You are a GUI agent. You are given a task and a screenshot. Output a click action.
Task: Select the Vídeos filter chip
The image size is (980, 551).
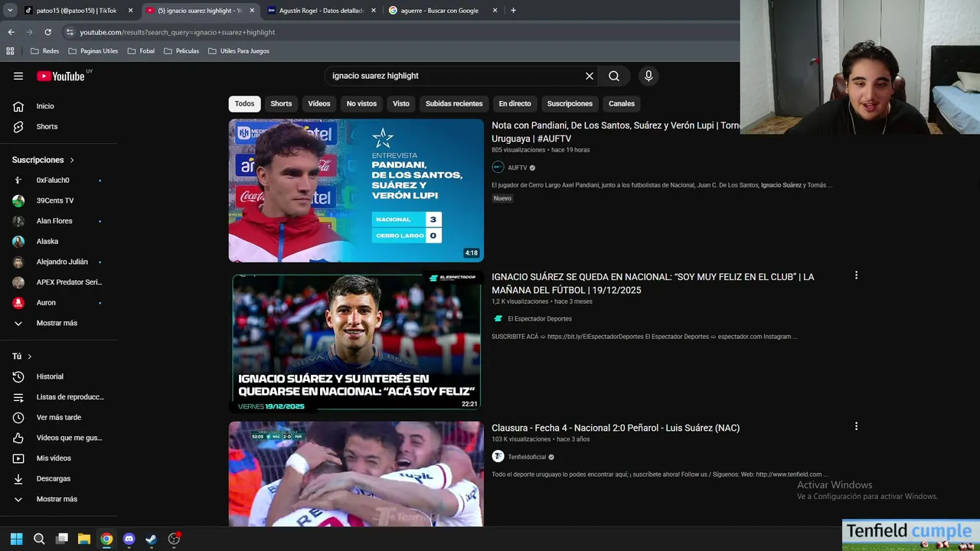319,103
